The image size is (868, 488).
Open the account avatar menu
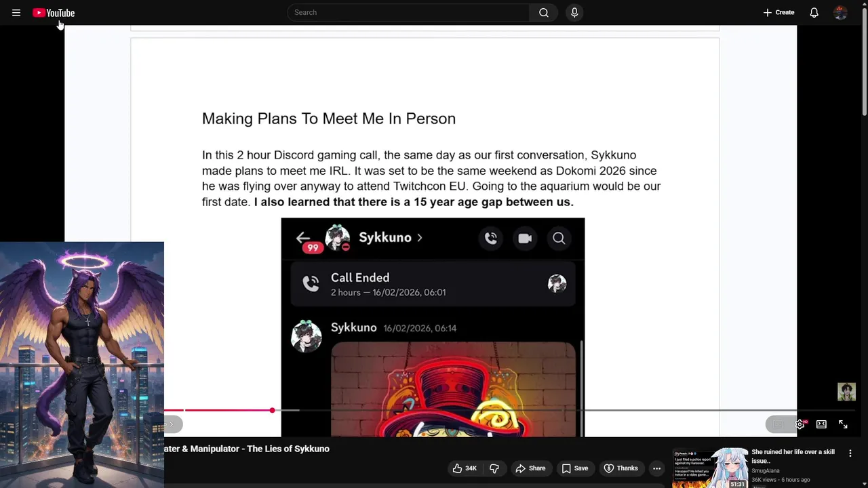pos(840,12)
